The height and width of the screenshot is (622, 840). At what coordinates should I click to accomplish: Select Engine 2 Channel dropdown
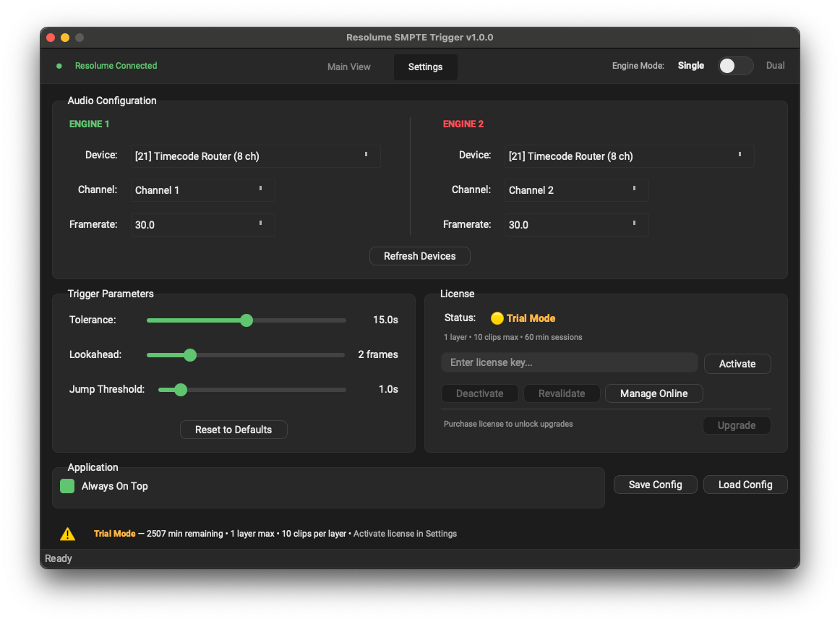(576, 190)
